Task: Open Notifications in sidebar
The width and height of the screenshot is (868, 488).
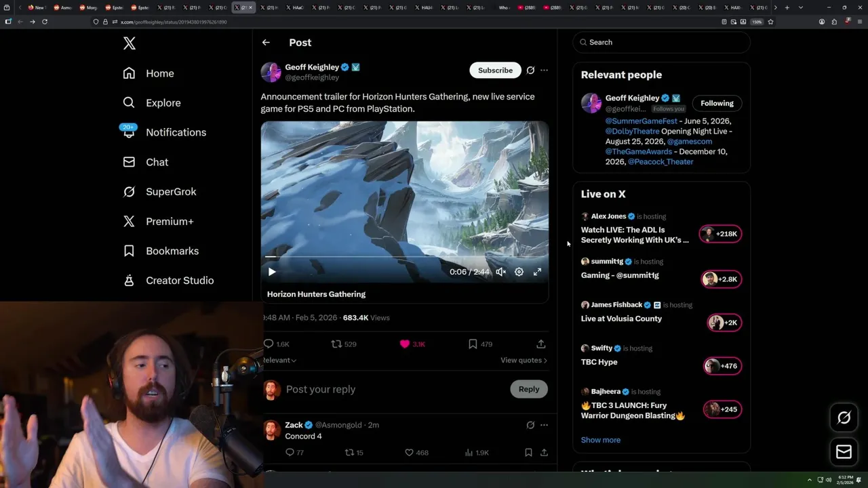Action: [164, 132]
